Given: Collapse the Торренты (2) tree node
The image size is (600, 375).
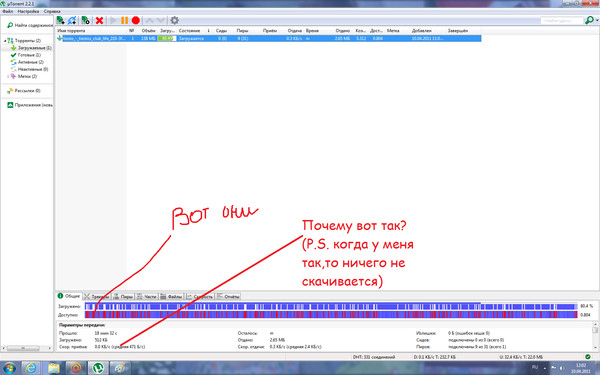Looking at the screenshot, I should coord(5,40).
